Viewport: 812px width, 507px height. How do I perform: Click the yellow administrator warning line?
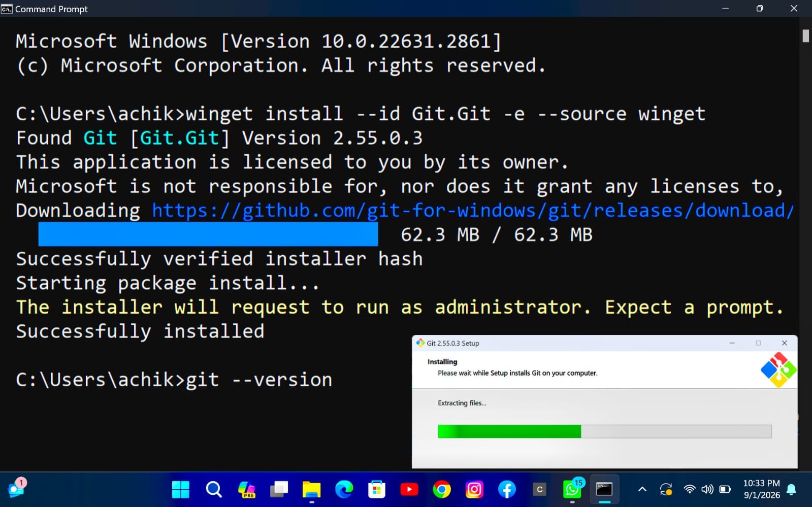(400, 307)
